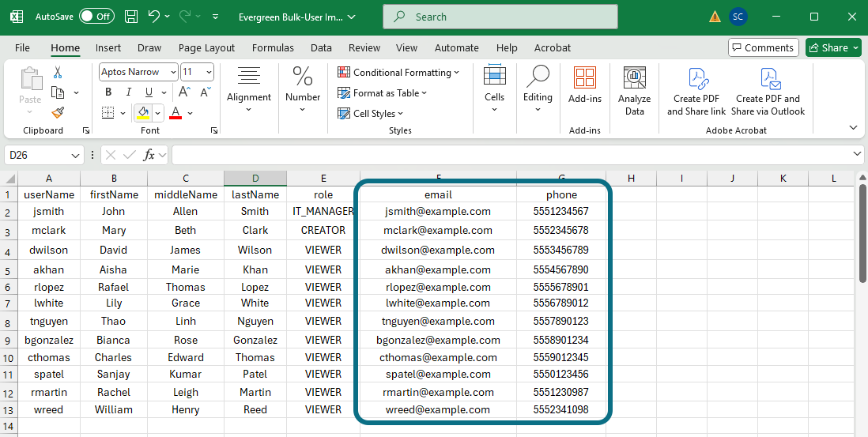Image resolution: width=868 pixels, height=437 pixels.
Task: Toggle Italic formatting
Action: click(x=128, y=92)
